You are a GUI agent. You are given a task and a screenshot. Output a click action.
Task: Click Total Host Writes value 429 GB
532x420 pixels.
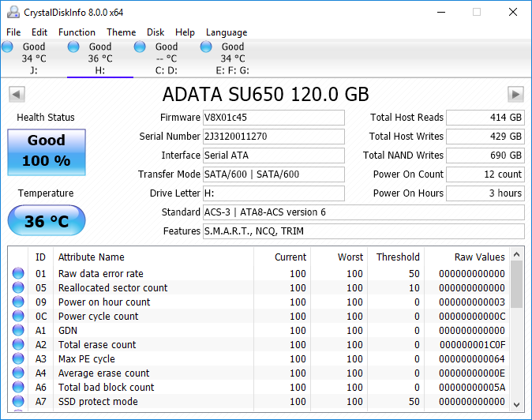[x=485, y=137]
